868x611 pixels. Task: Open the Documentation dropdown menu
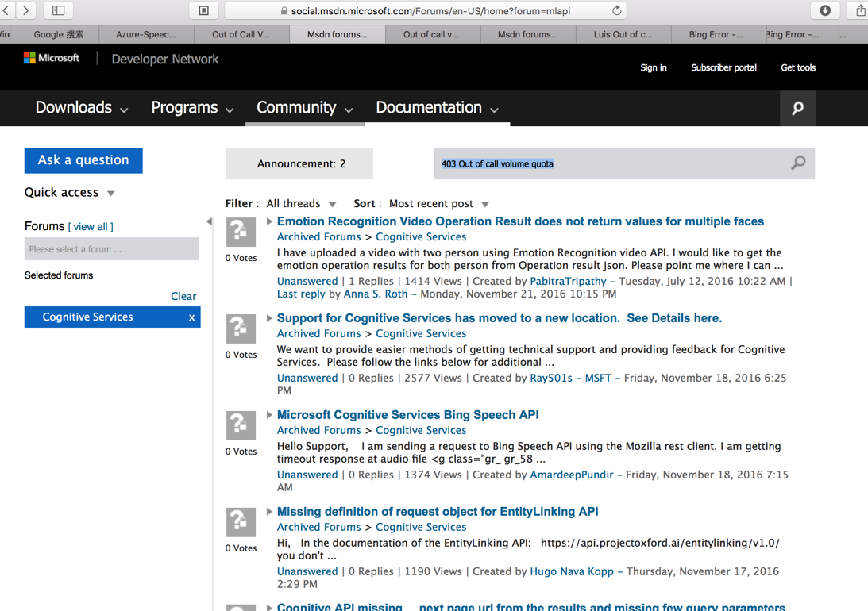(437, 108)
